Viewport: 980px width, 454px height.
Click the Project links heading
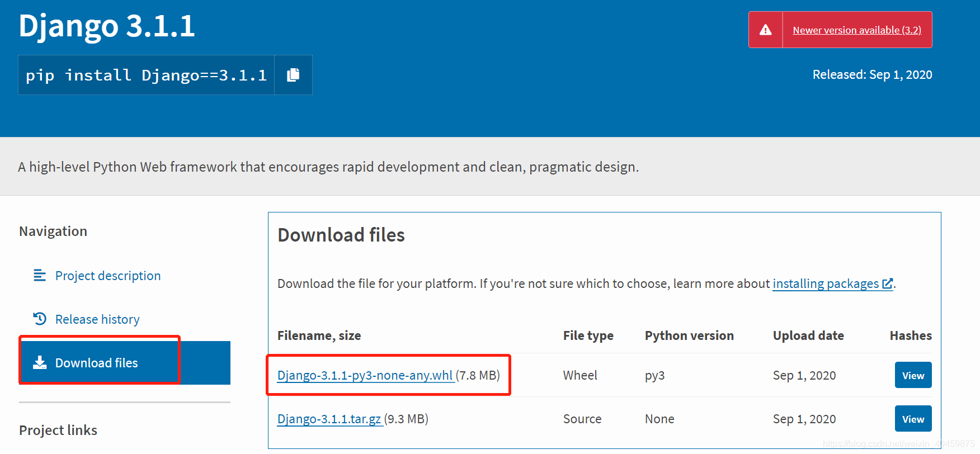pos(58,430)
